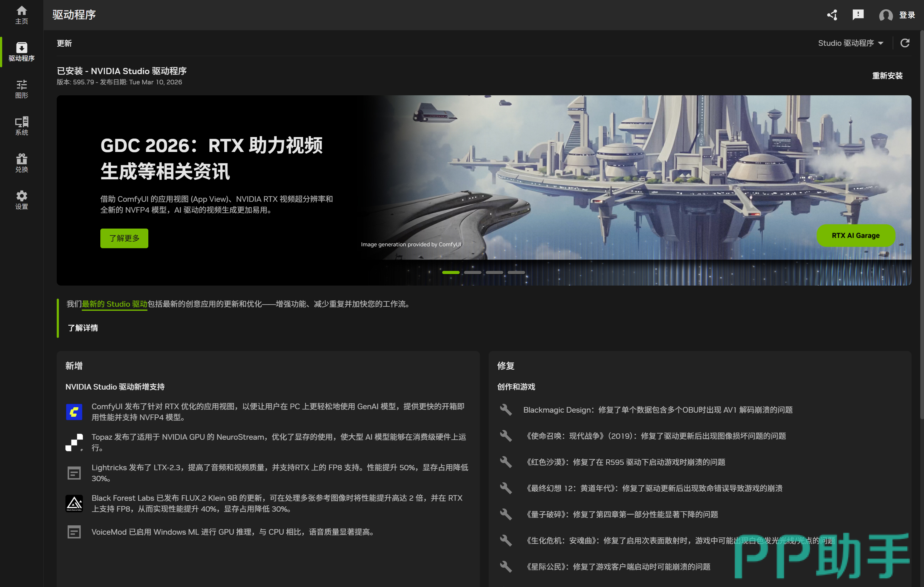Click wrench icon beside 使命召唤 fix
This screenshot has width=924, height=587.
[506, 436]
